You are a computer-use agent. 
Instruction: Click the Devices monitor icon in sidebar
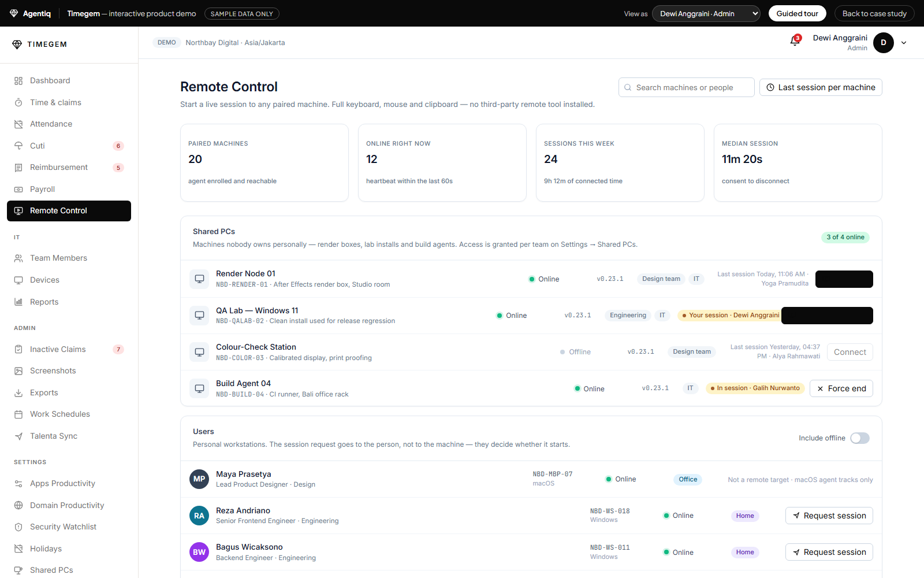tap(18, 280)
